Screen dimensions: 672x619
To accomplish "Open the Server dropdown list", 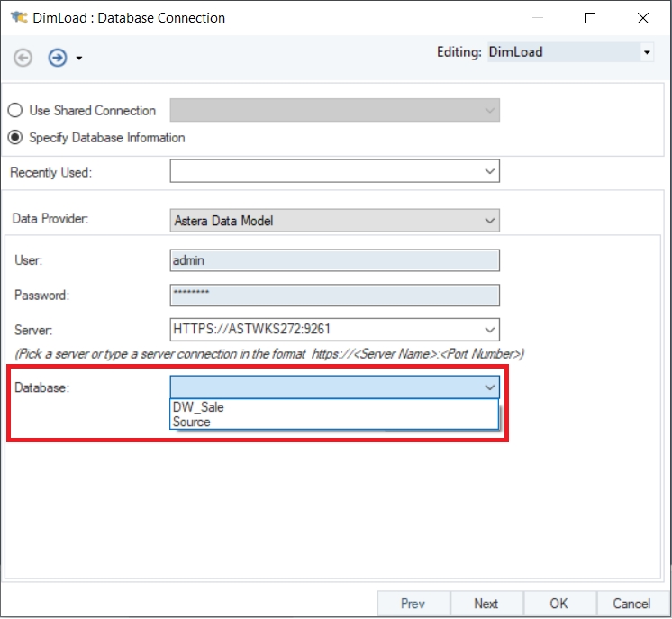I will [x=489, y=330].
